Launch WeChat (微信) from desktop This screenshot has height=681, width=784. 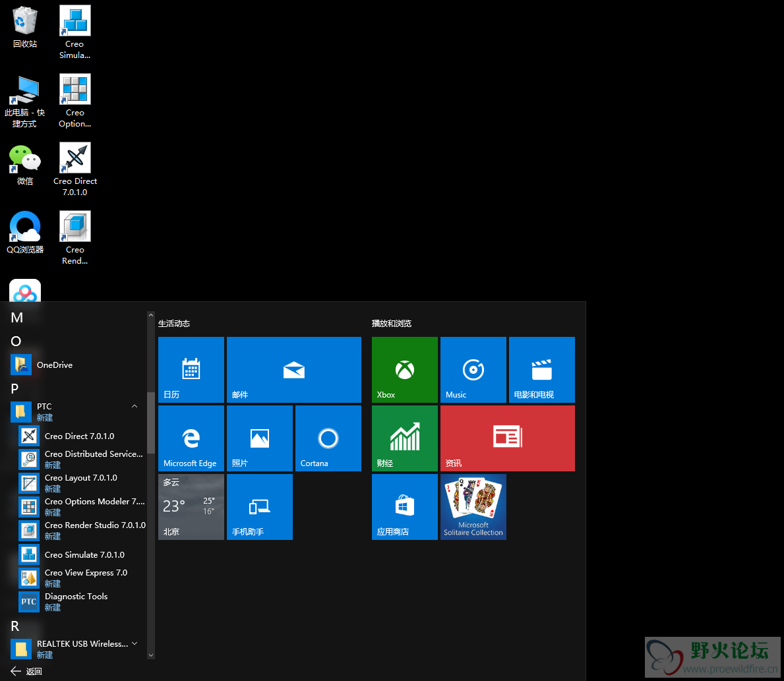[x=24, y=165]
